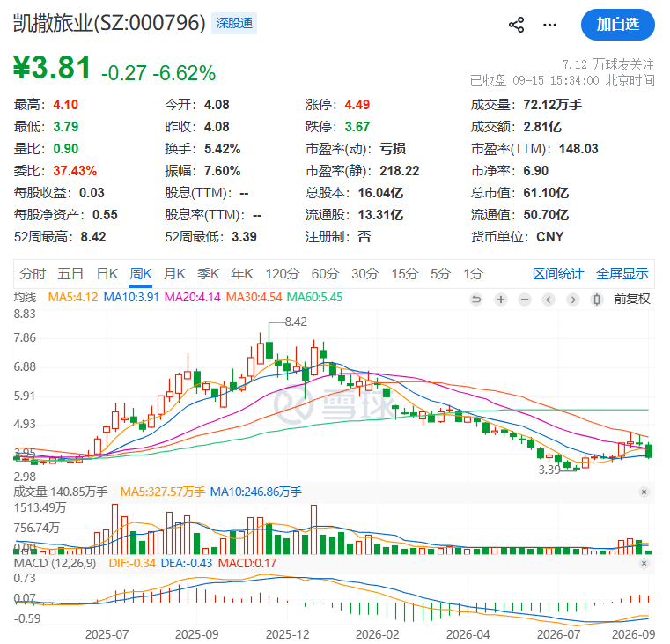Open 区间统计 link
The height and width of the screenshot is (644, 670).
(x=558, y=274)
